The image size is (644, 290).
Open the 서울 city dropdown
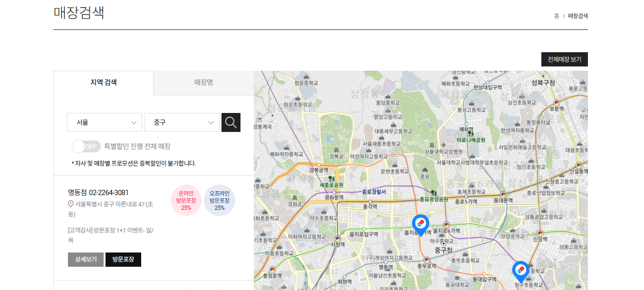[x=105, y=122]
